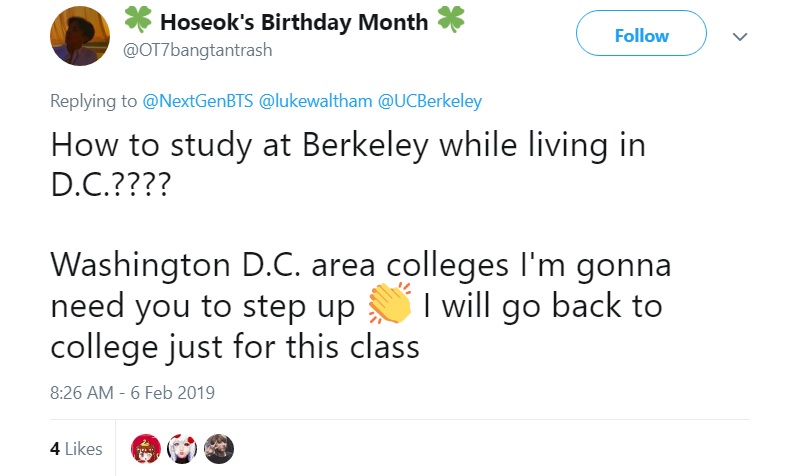
Task: Open the @UCBerkeley mention
Action: (x=430, y=101)
